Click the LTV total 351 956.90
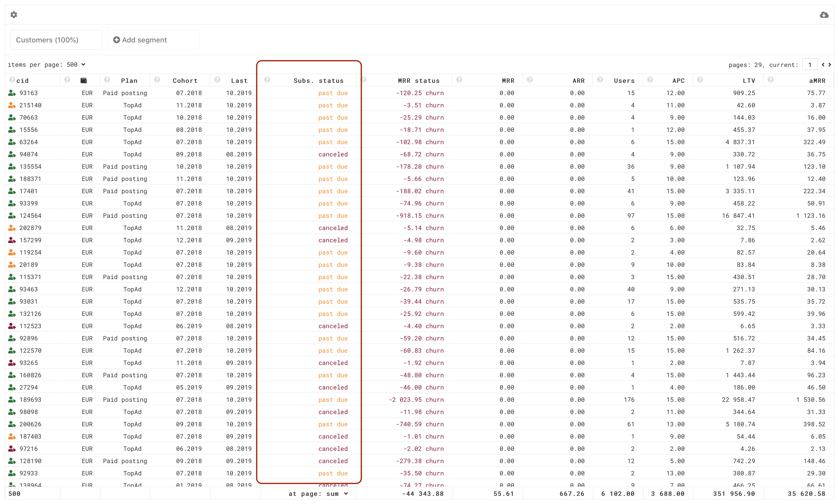 point(734,494)
